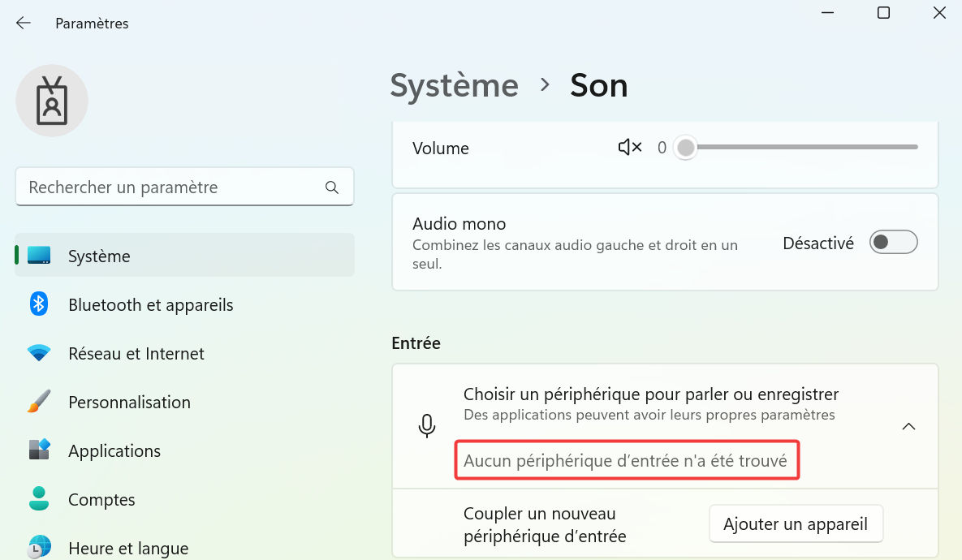Click the Applications sidebar icon
This screenshot has width=962, height=560.
pos(39,450)
